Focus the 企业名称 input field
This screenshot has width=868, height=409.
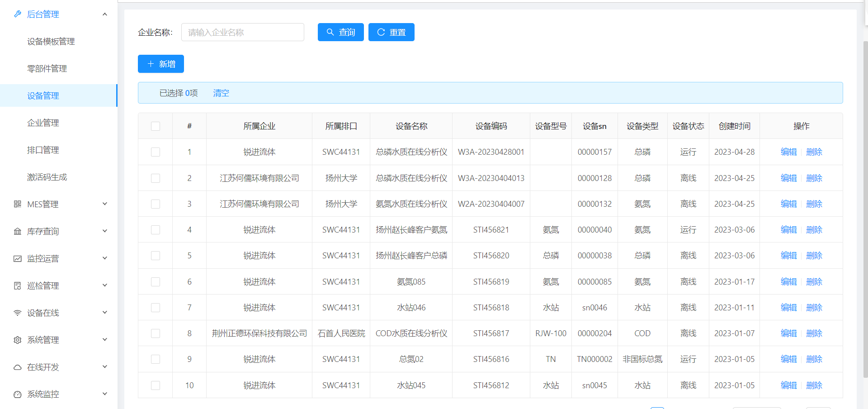tap(243, 32)
